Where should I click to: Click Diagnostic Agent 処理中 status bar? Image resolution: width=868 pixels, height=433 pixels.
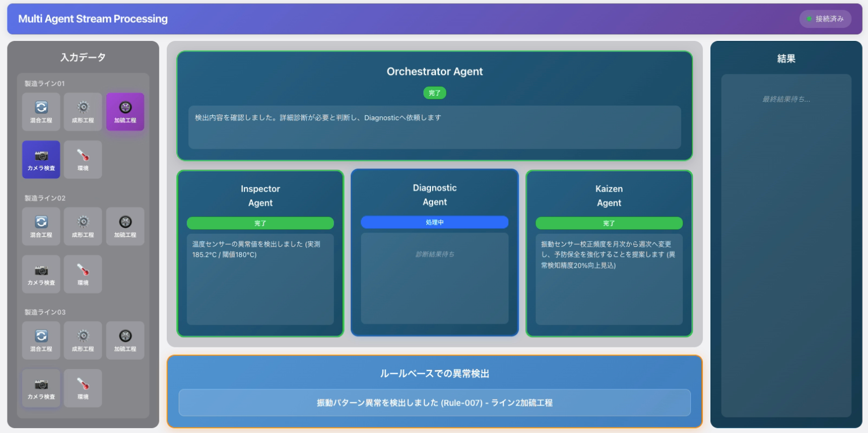click(x=434, y=222)
